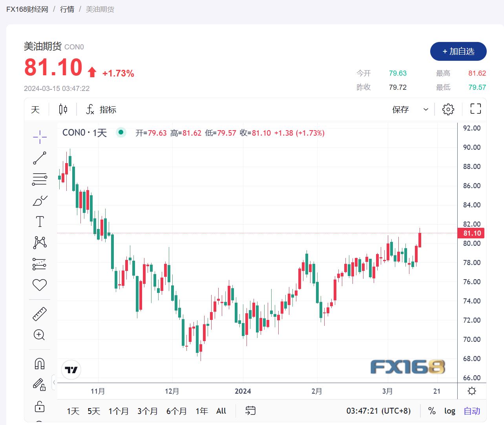This screenshot has height=425, width=504.
Task: Toggle percent scale on price axis
Action: click(432, 411)
